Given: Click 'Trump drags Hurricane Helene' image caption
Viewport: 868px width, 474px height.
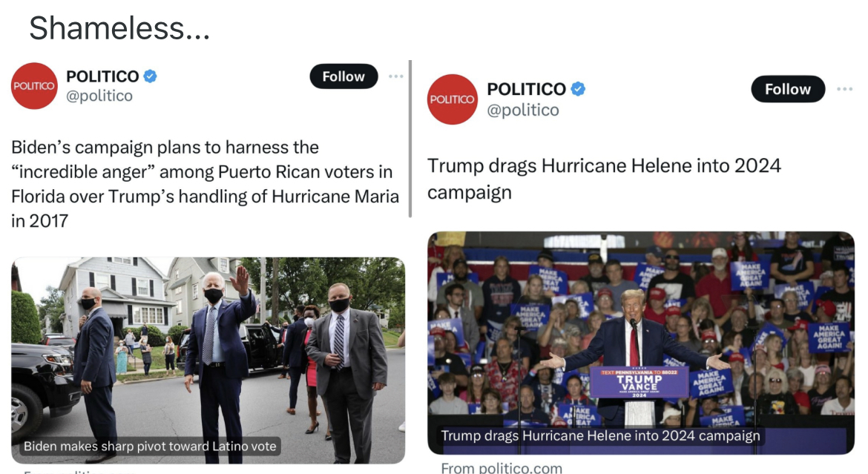Looking at the screenshot, I should [601, 435].
